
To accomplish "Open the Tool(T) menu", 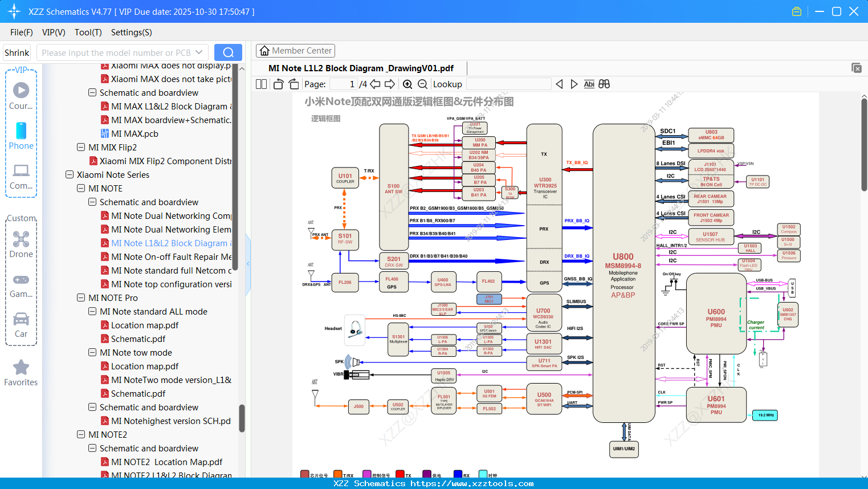I will pos(88,32).
